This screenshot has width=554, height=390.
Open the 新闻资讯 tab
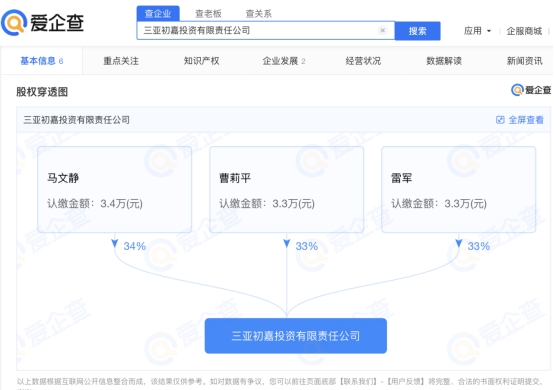pyautogui.click(x=524, y=61)
